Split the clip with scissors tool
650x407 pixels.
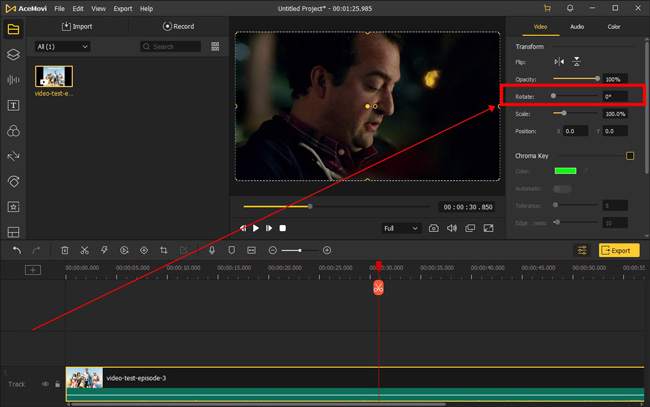85,250
